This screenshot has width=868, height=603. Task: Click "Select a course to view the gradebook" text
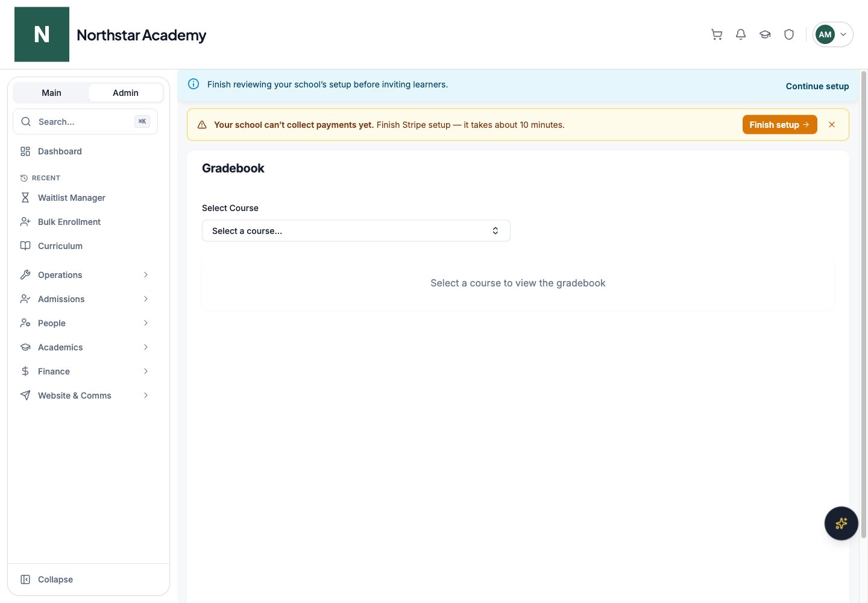pos(518,283)
